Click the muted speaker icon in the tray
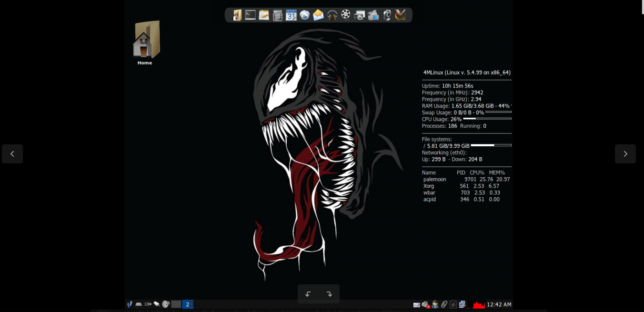644x312 pixels. click(x=426, y=305)
